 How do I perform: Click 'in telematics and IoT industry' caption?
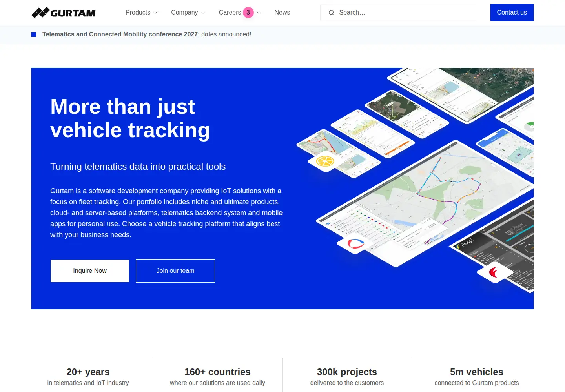tap(88, 383)
